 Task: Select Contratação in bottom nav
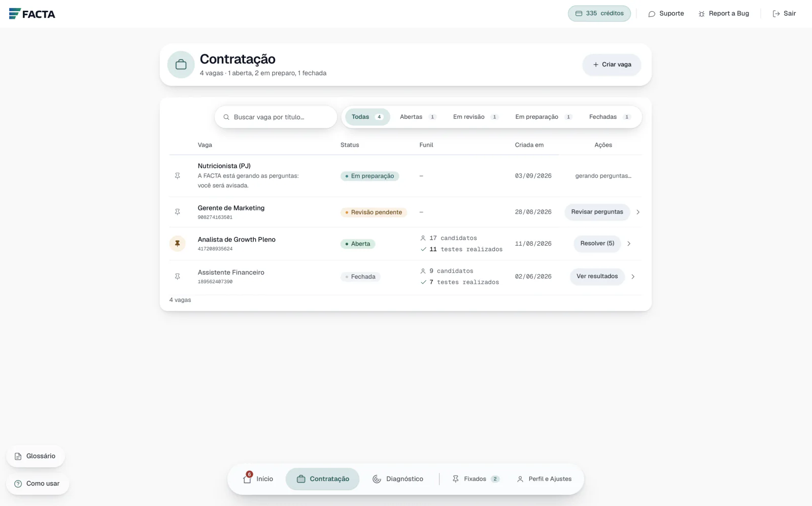coord(323,479)
